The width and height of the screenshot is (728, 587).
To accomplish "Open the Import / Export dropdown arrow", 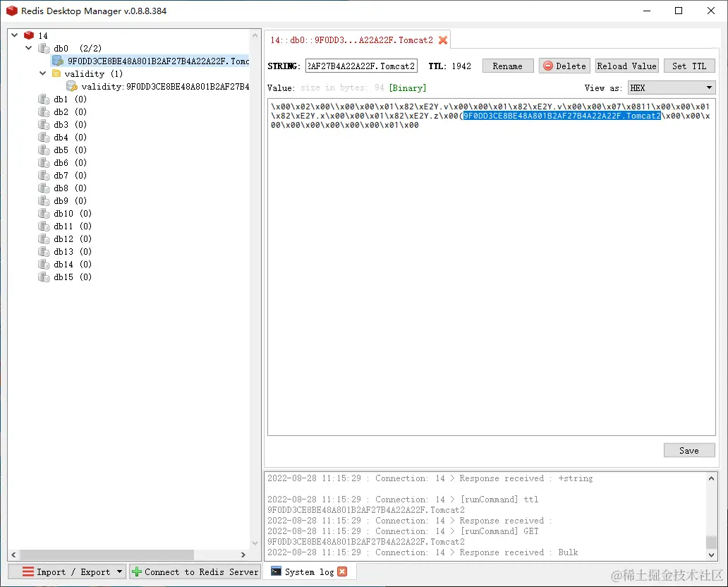I will 119,571.
